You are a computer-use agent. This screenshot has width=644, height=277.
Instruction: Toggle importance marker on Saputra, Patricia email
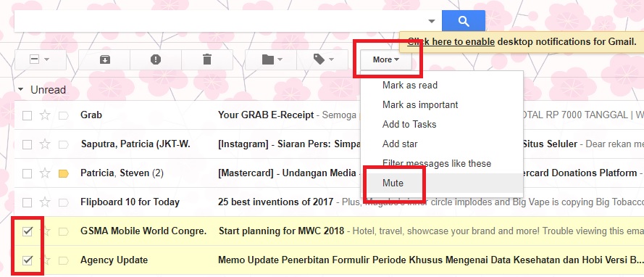click(x=63, y=144)
